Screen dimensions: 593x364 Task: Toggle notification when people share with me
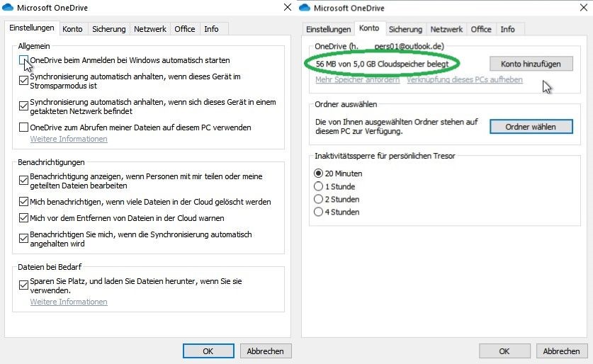point(23,181)
